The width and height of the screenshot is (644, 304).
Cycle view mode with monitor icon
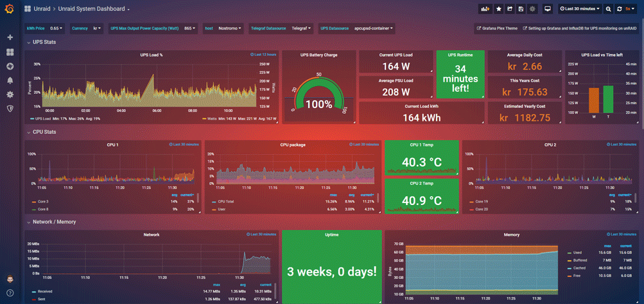click(x=548, y=9)
